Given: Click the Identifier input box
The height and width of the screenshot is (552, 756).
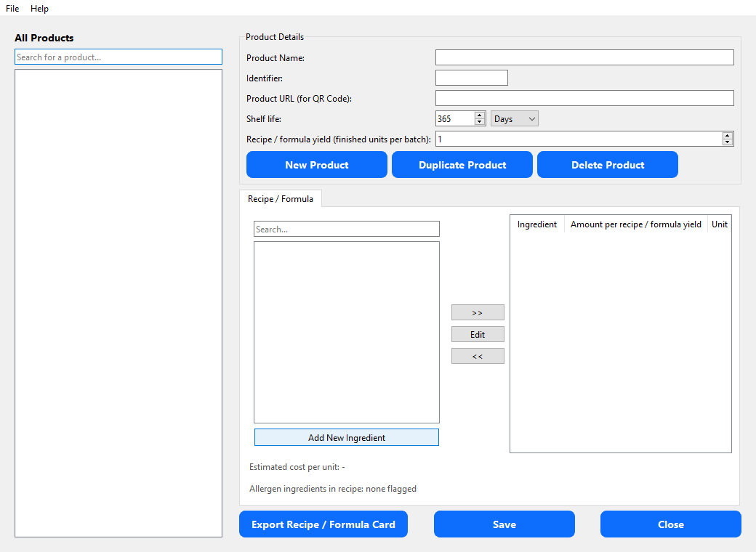Looking at the screenshot, I should pyautogui.click(x=472, y=78).
